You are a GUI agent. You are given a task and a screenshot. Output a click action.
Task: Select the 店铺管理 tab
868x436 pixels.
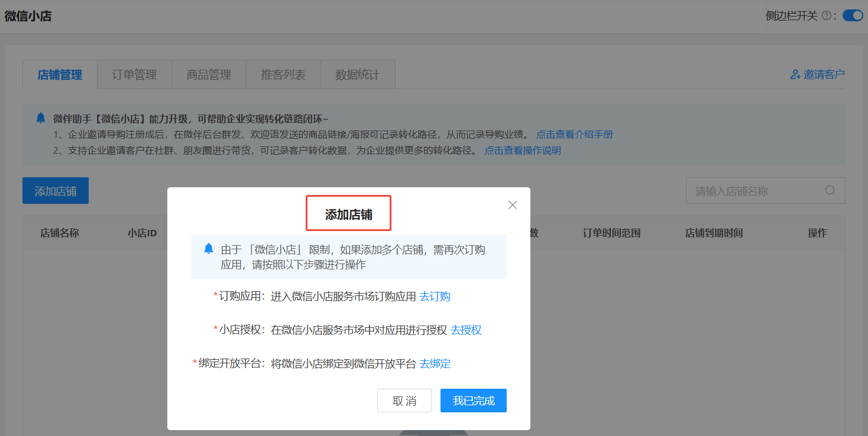pos(60,74)
